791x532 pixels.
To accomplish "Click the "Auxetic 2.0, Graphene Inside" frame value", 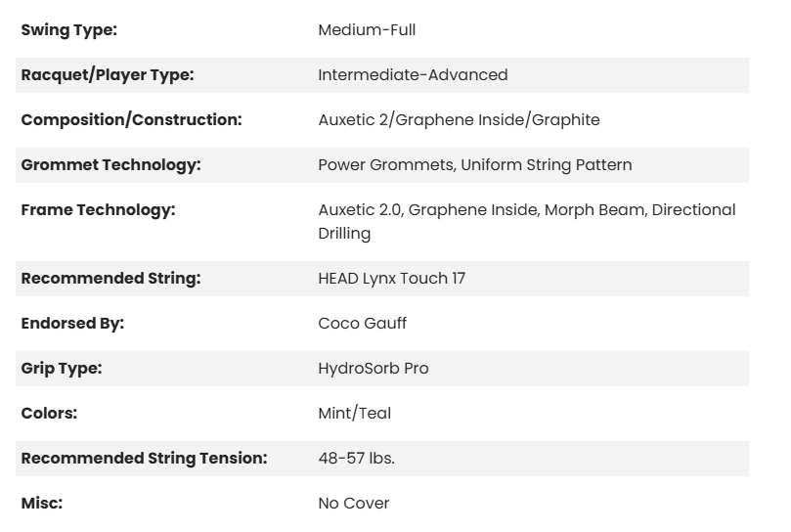I will click(x=426, y=210).
